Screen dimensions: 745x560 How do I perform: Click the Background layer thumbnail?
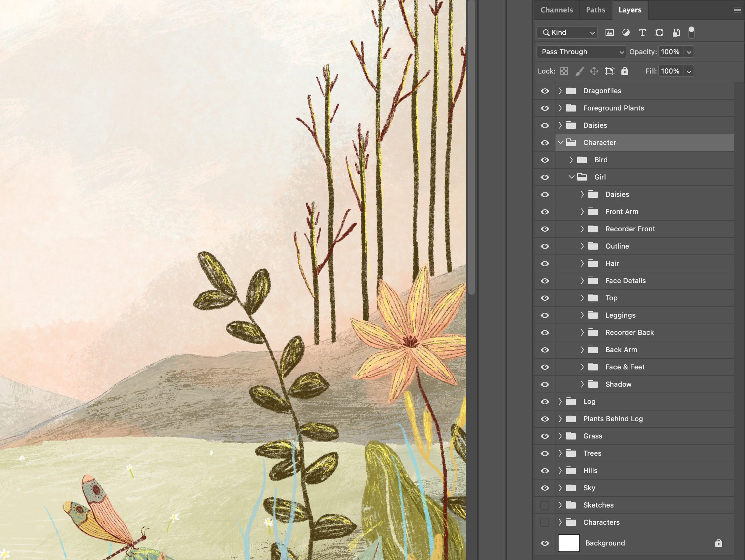[569, 543]
